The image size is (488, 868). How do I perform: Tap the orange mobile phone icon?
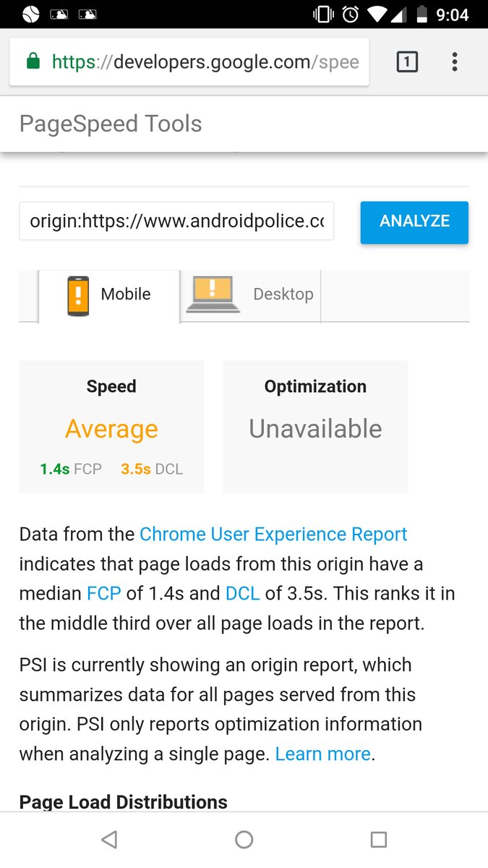[78, 295]
